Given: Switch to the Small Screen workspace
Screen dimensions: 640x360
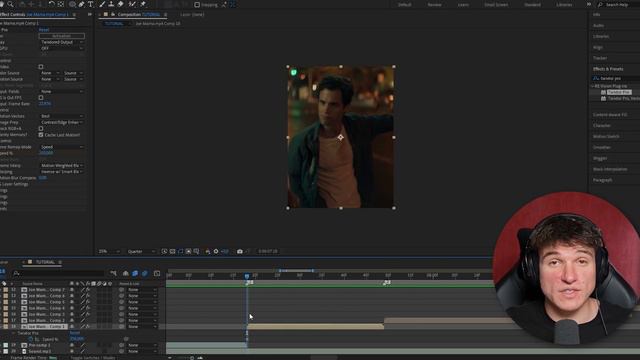Looking at the screenshot, I should tap(496, 4).
